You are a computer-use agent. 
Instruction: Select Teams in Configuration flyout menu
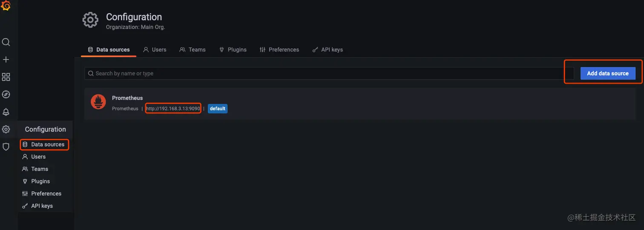pyautogui.click(x=35, y=169)
